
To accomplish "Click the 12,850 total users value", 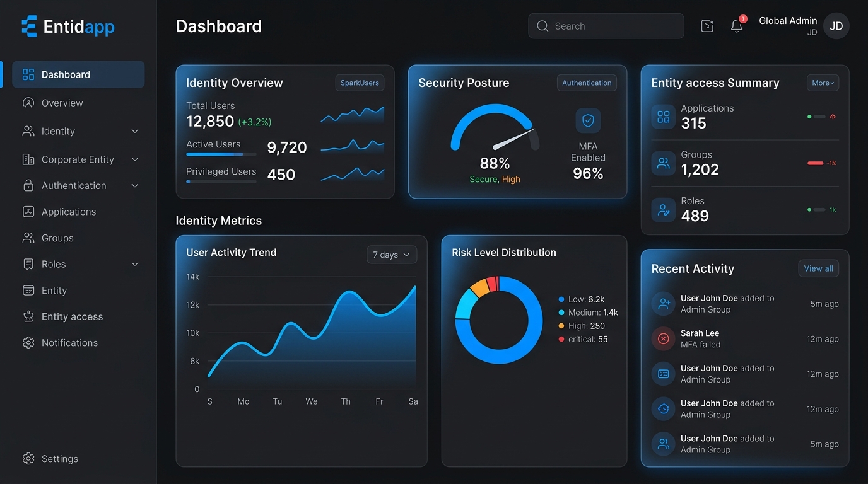I will pos(210,121).
